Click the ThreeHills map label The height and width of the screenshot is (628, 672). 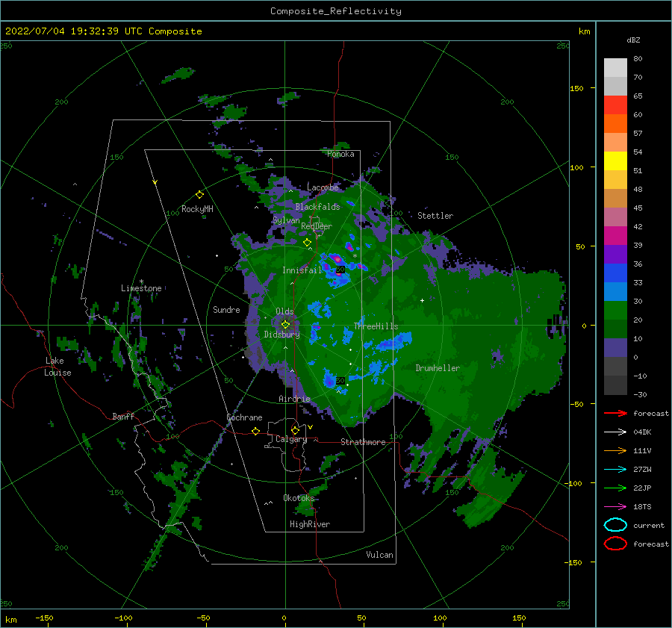376,326
